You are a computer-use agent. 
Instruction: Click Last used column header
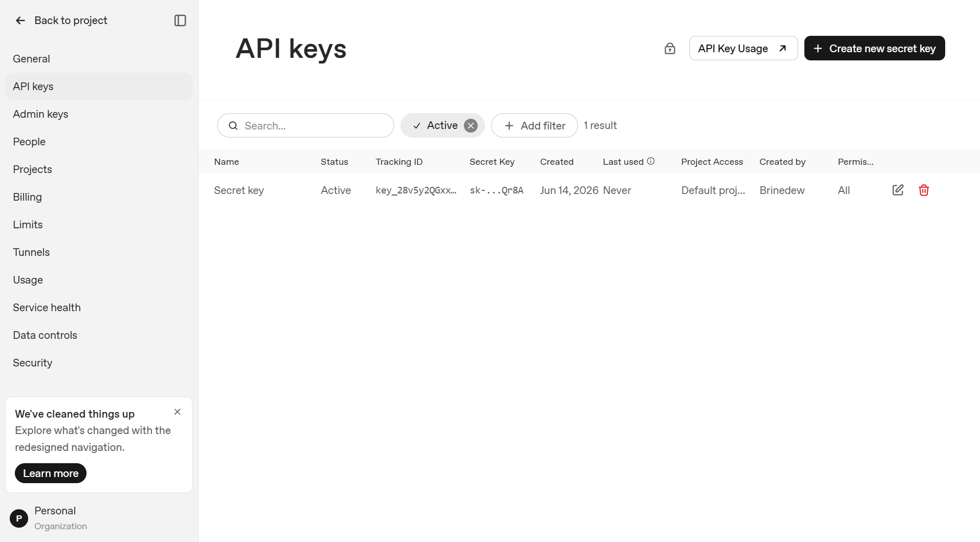[x=623, y=162]
